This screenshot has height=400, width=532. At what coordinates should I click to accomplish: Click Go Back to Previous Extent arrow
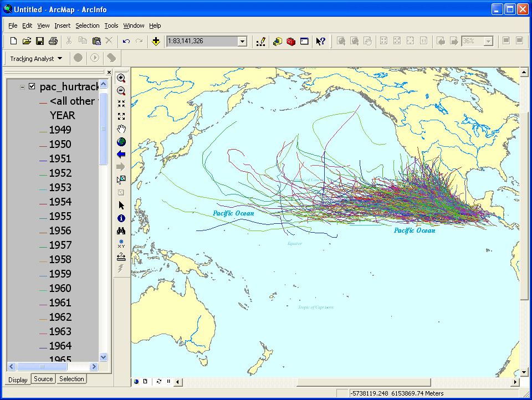121,155
